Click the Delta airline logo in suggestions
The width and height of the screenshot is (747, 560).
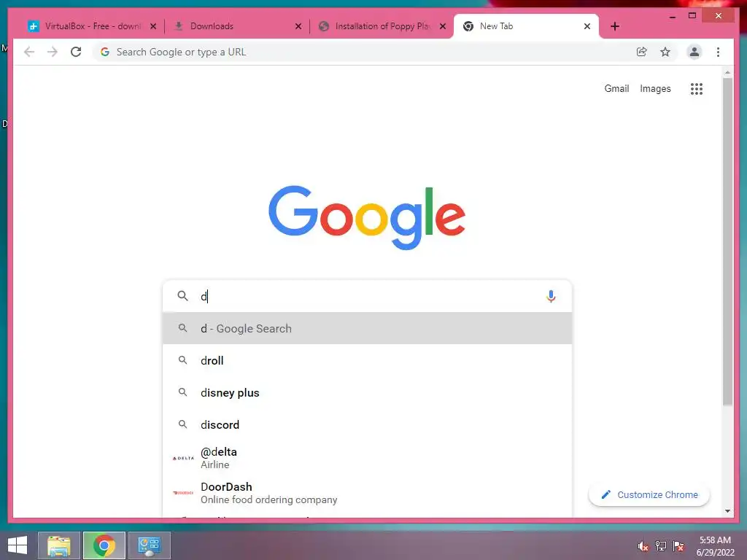[x=183, y=458]
